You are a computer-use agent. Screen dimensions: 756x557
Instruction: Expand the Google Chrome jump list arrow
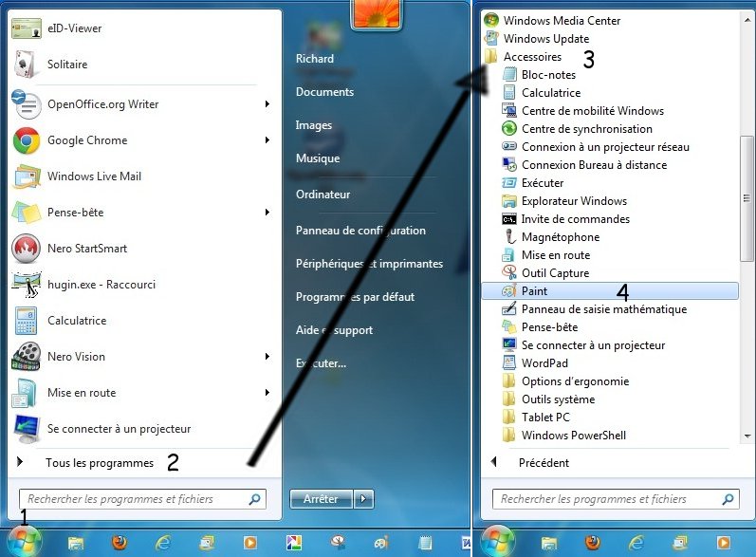[x=267, y=140]
